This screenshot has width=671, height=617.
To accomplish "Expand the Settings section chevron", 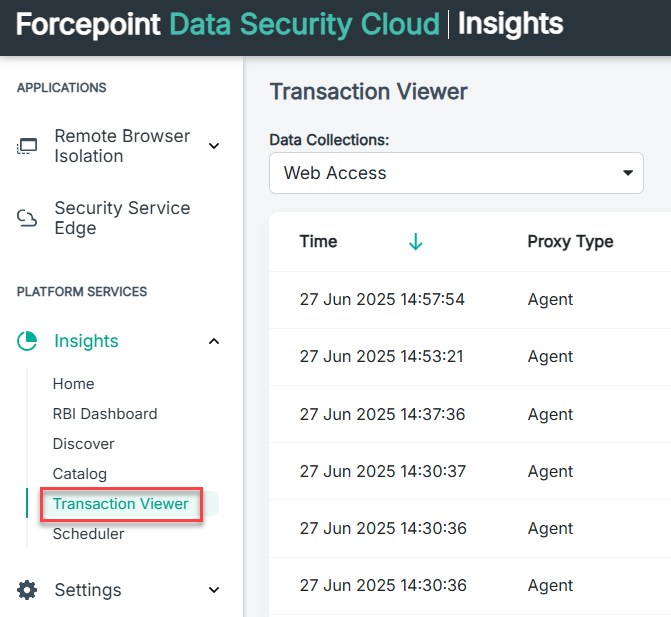I will pos(214,590).
